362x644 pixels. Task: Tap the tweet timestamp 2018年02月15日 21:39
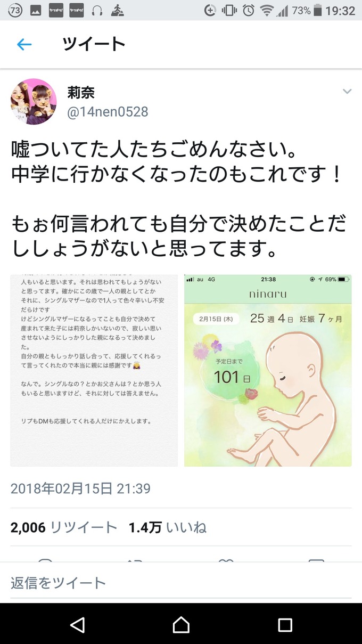point(80,488)
